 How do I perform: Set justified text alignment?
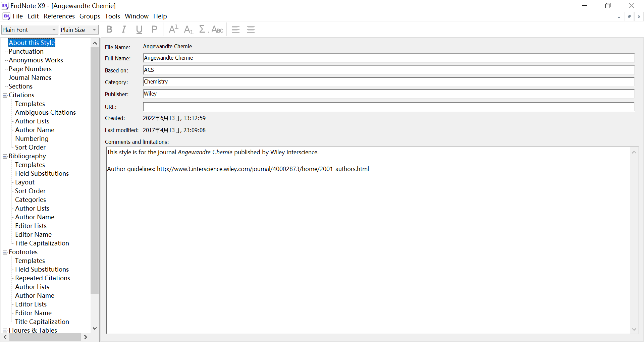pyautogui.click(x=251, y=30)
